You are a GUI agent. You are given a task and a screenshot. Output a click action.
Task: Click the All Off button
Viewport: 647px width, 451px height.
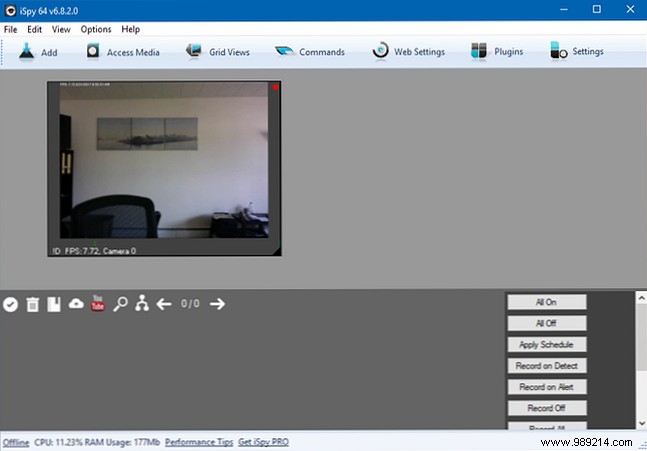[547, 323]
